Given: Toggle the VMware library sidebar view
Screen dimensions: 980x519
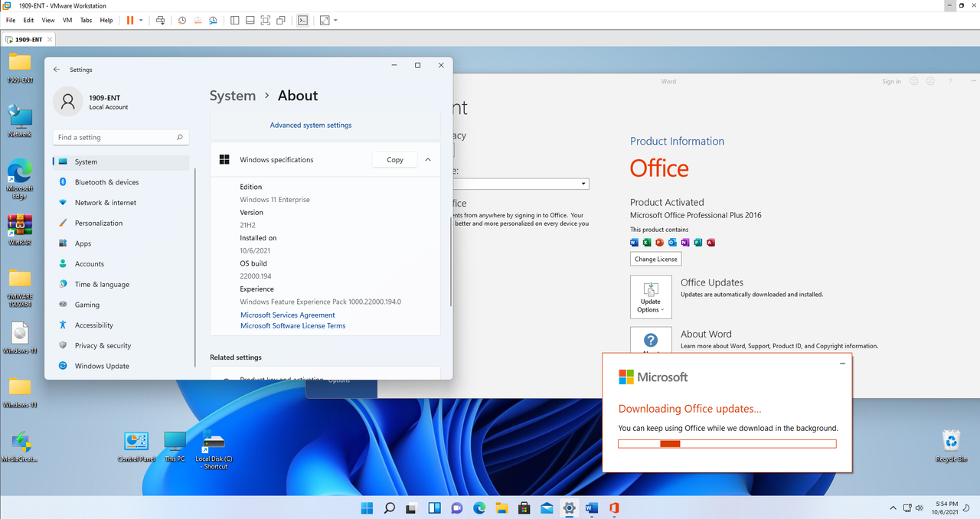Looking at the screenshot, I should pos(234,20).
